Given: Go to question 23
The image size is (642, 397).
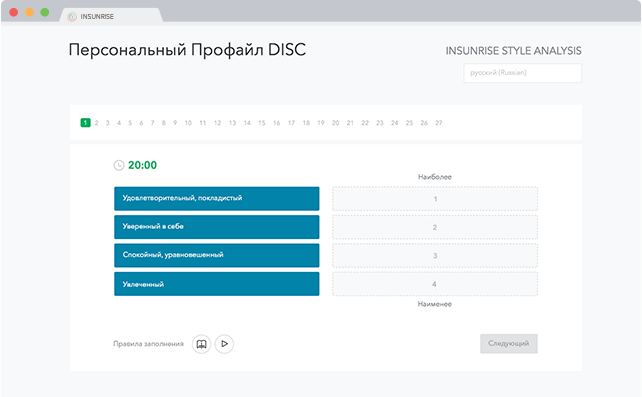Looking at the screenshot, I should (380, 123).
